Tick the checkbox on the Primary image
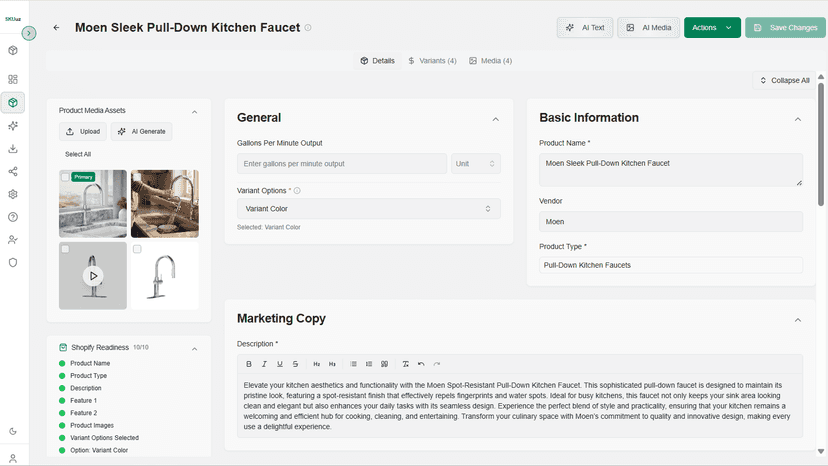The width and height of the screenshot is (828, 466). coord(65,177)
